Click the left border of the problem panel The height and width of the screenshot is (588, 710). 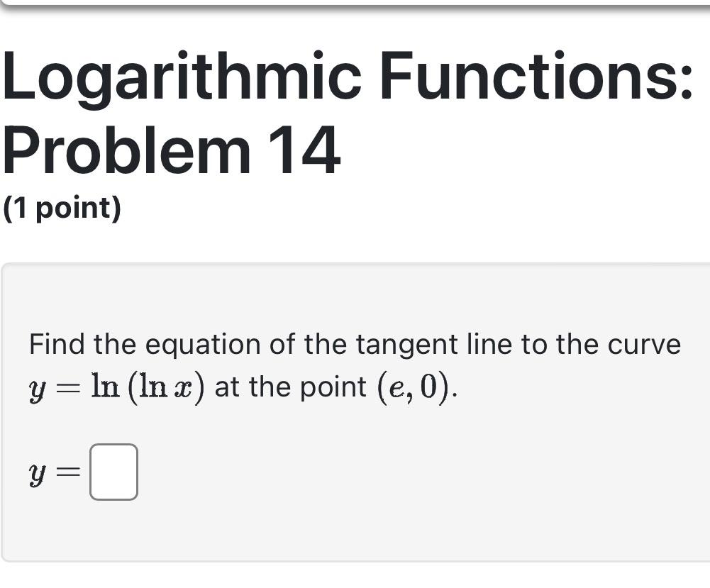(x=4, y=411)
